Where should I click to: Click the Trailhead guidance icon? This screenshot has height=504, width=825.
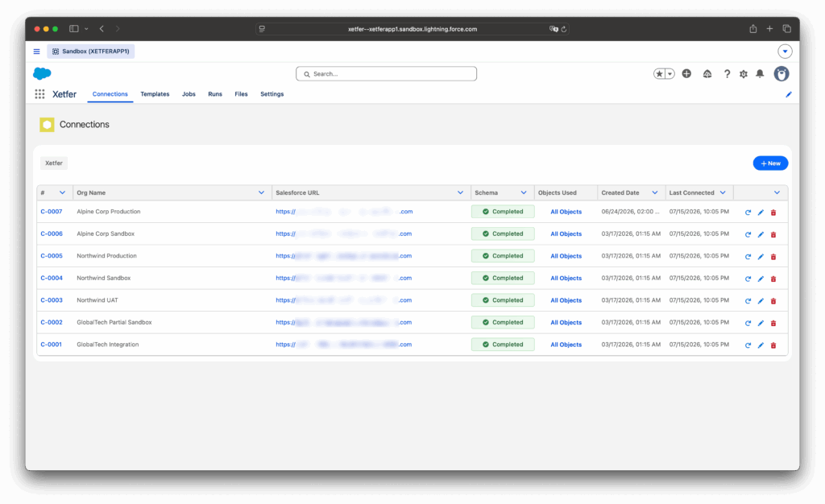[x=707, y=74]
